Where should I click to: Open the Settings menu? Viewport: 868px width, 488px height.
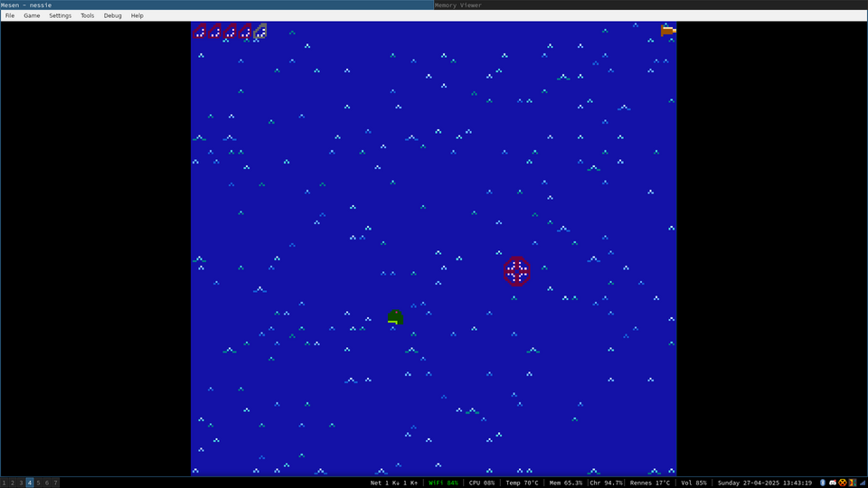pyautogui.click(x=60, y=15)
